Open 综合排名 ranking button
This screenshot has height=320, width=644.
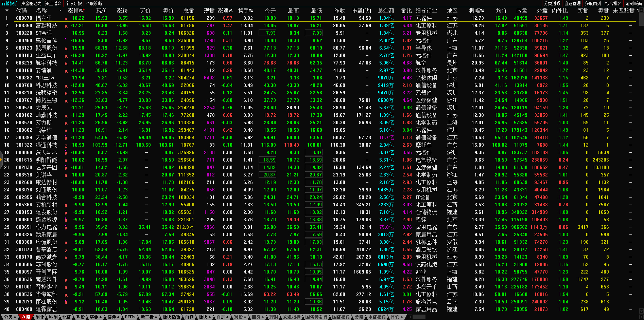click(613, 3)
